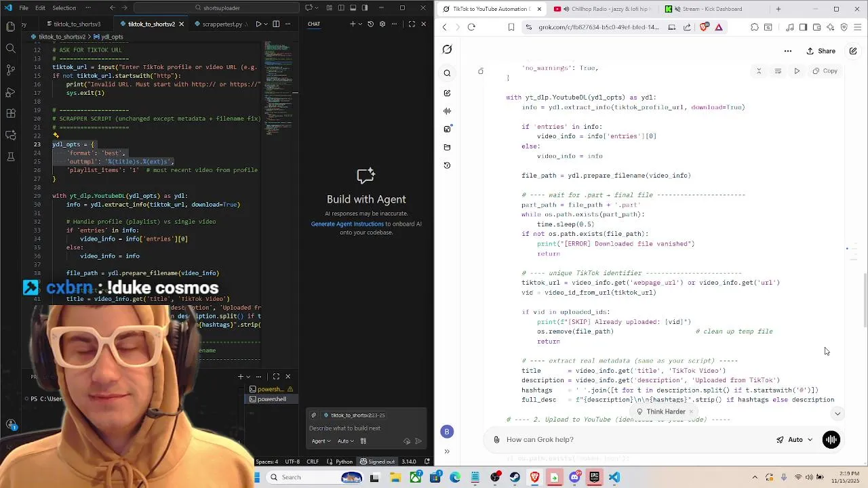Reload the grok.com browser page
The image size is (868, 488).
coord(471,27)
